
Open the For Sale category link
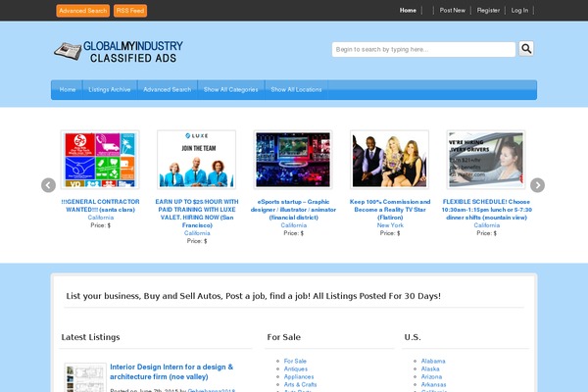click(295, 362)
